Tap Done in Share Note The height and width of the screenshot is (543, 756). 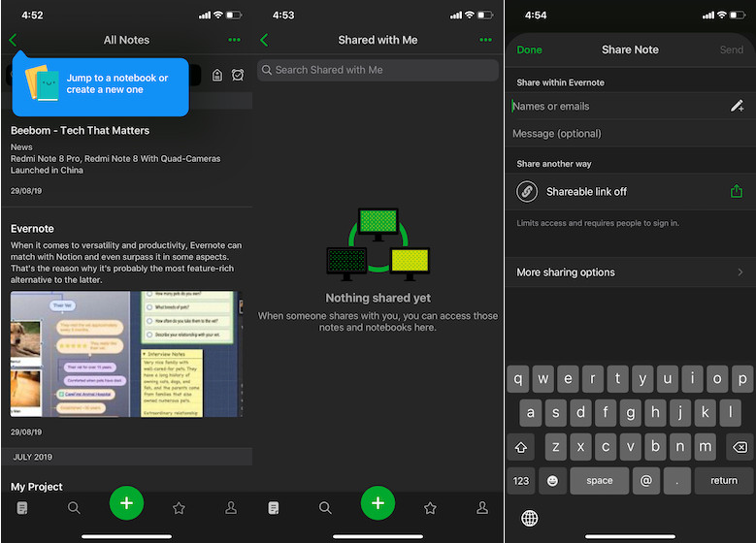529,50
